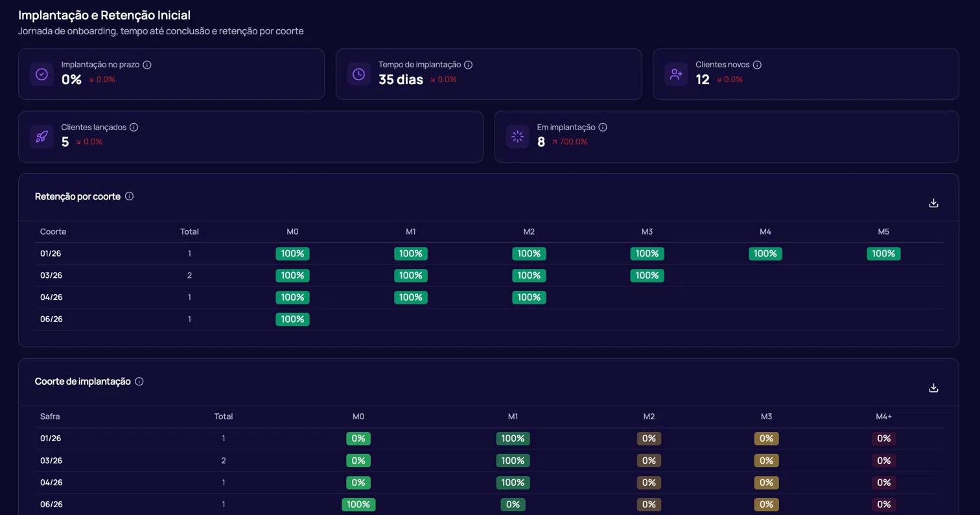The height and width of the screenshot is (515, 980).
Task: Click the rocket icon in Clientes lançados card
Action: pos(41,137)
